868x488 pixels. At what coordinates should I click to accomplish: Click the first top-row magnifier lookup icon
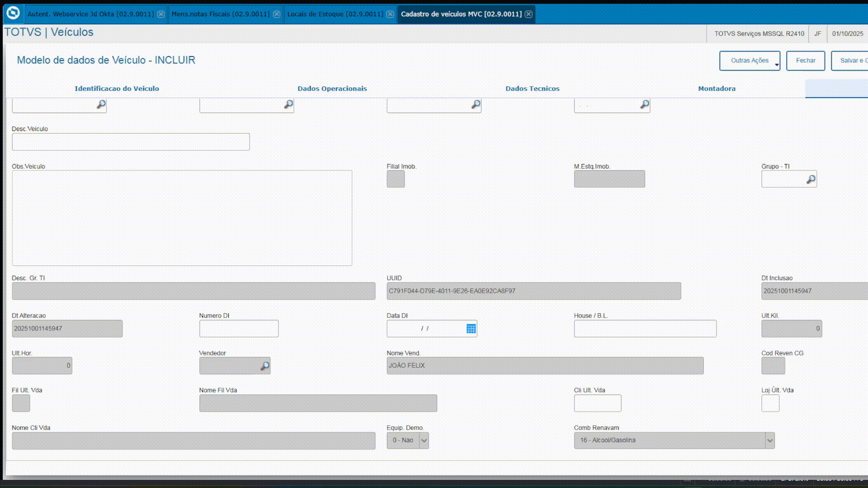101,104
